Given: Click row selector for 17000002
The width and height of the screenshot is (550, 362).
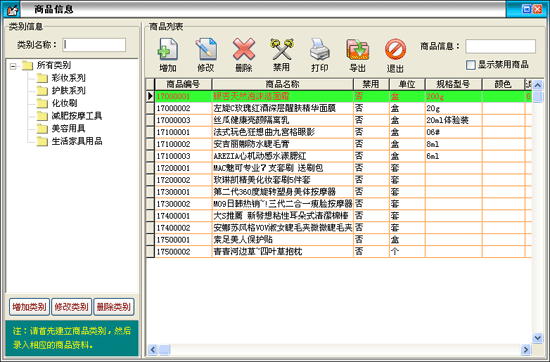Looking at the screenshot, I should 150,108.
